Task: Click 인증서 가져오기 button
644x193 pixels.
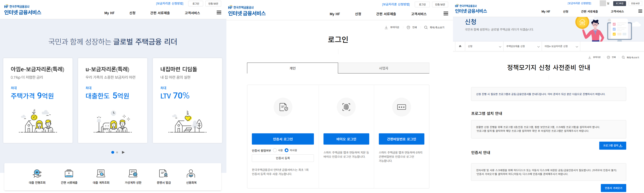Action: [x=613, y=188]
